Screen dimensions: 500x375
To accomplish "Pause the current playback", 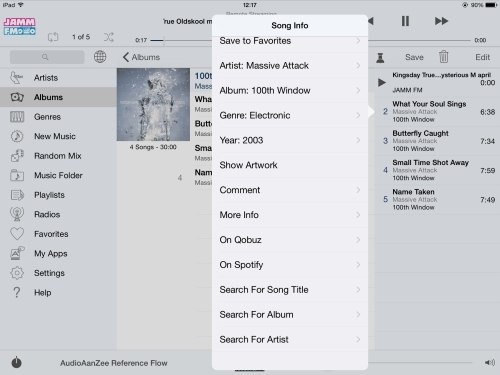I will point(405,21).
